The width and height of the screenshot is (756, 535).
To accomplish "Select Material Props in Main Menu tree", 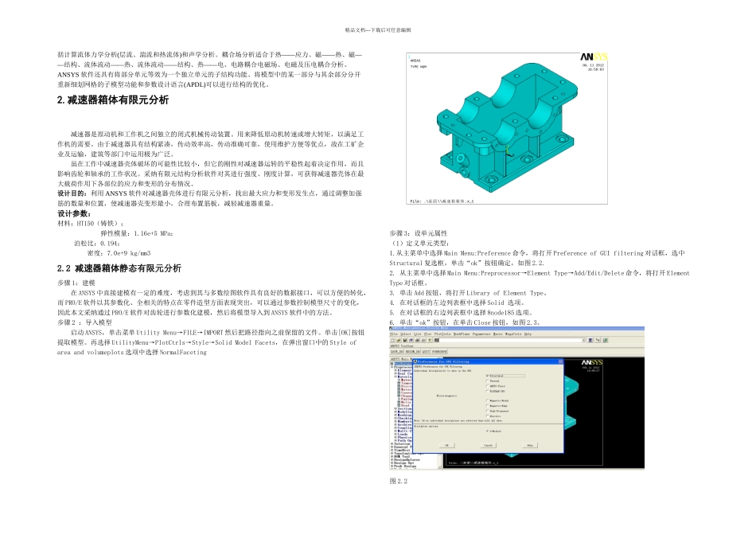I will coord(405,377).
